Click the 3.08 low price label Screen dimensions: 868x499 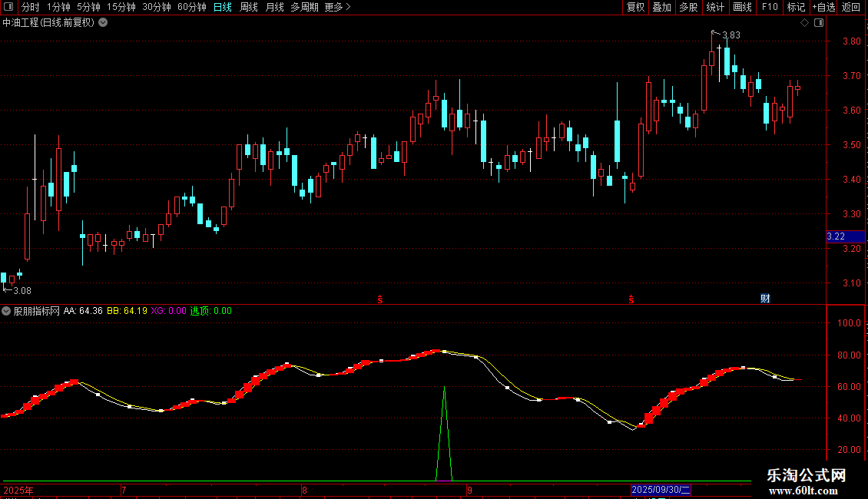pos(22,291)
